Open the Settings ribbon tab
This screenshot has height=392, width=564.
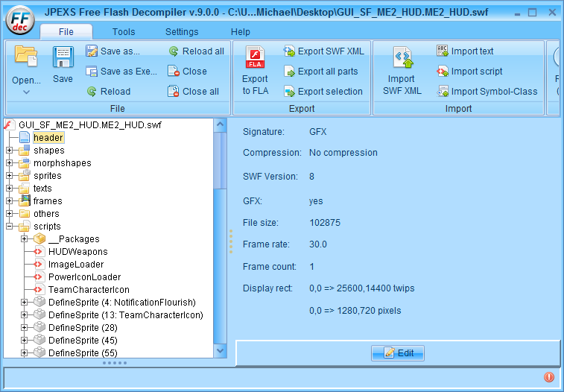[182, 32]
